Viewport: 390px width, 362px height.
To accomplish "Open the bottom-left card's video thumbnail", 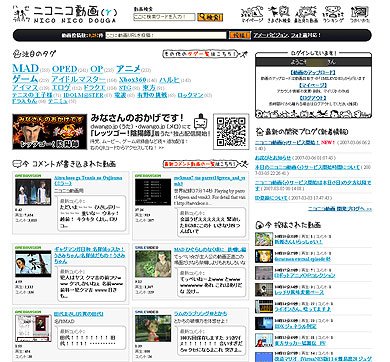I will (33, 328).
